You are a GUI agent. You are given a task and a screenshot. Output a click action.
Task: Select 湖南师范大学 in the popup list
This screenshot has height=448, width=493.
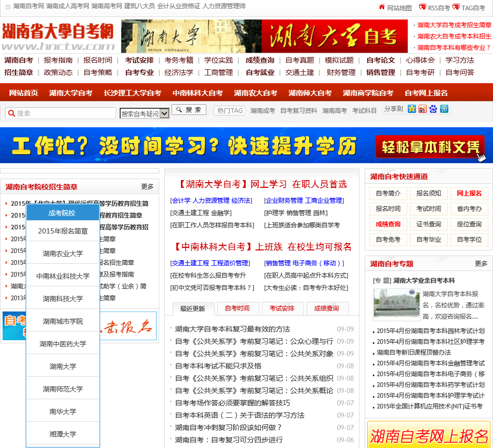point(63,389)
